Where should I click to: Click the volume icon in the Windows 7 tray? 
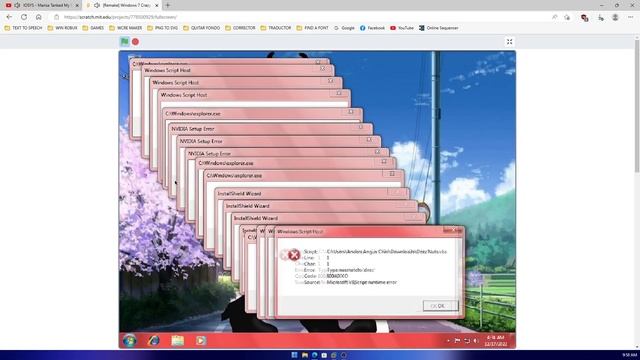tap(476, 341)
